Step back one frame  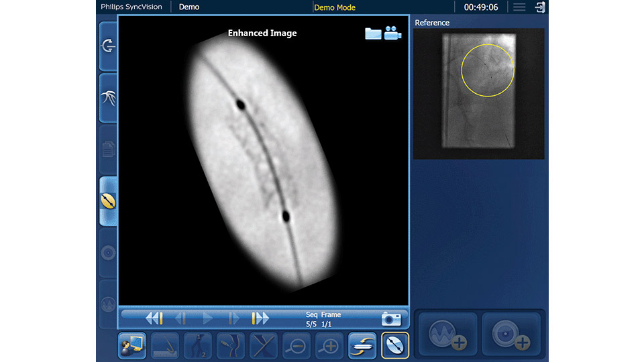(x=180, y=318)
